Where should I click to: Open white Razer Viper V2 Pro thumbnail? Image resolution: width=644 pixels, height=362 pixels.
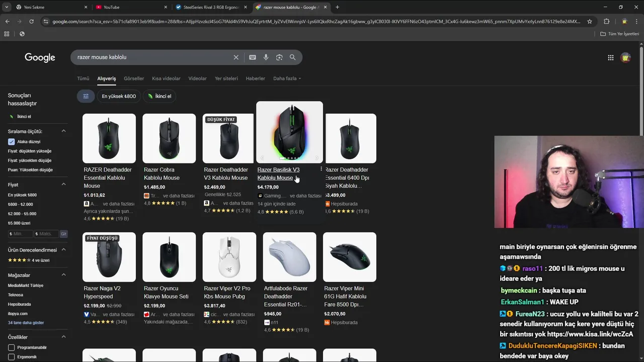pyautogui.click(x=229, y=257)
